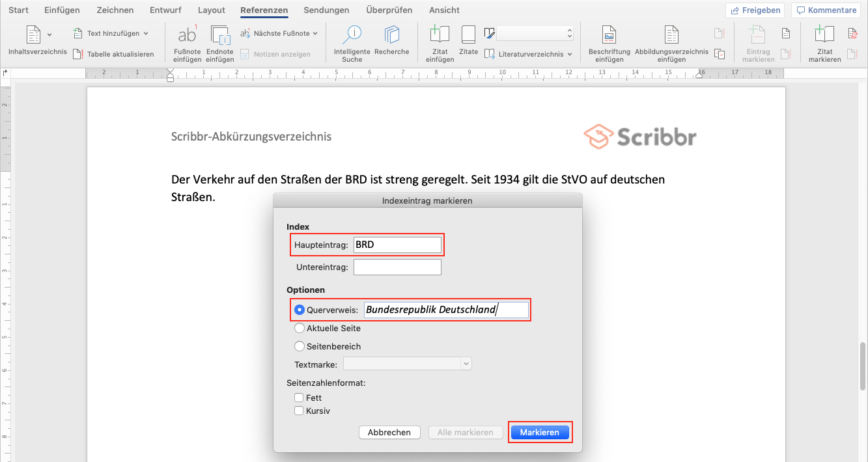Click Abbildungsverzeichnis einfügen
Screen dimensions: 868x462
click(671, 44)
